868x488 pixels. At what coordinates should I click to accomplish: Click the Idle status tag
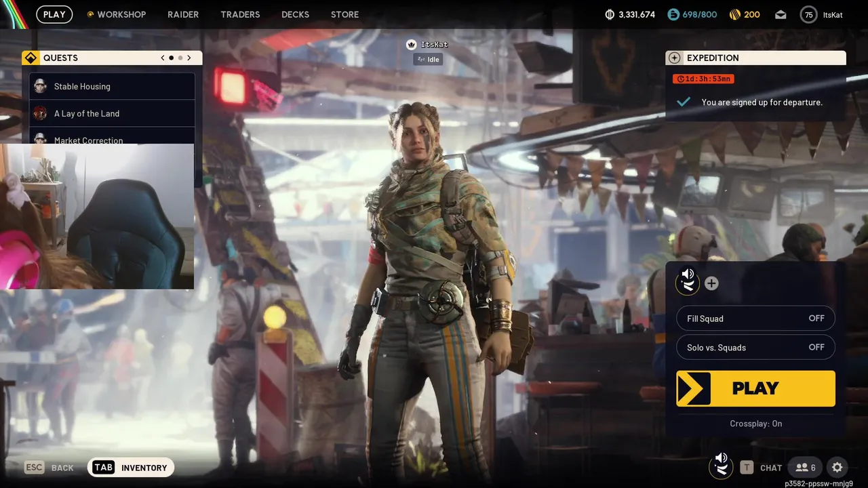[x=428, y=59]
